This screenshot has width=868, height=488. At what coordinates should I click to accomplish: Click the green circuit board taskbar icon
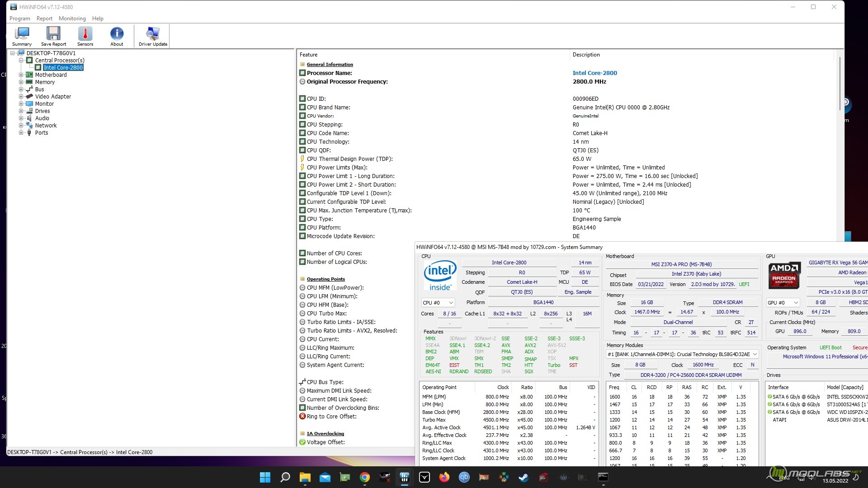pyautogui.click(x=344, y=477)
